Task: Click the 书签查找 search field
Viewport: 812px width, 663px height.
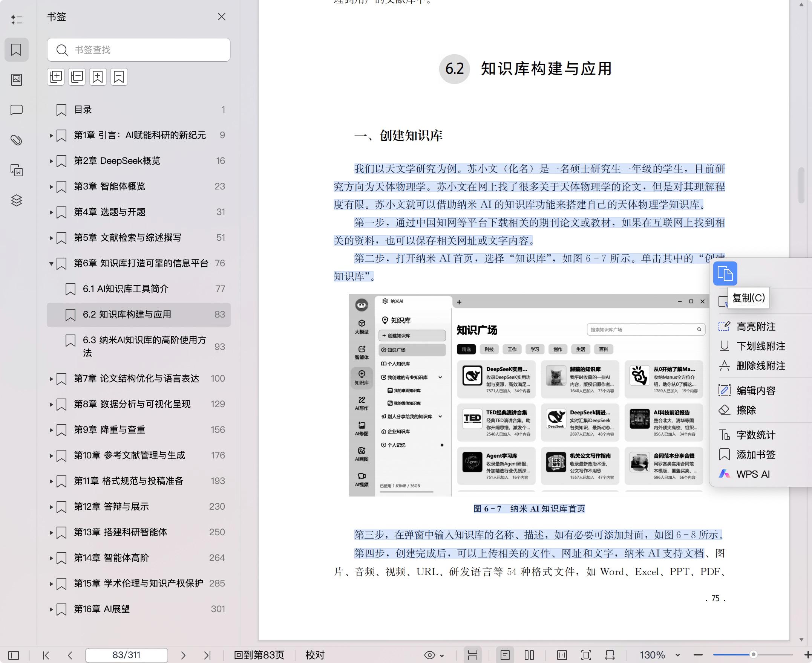Action: [x=139, y=50]
